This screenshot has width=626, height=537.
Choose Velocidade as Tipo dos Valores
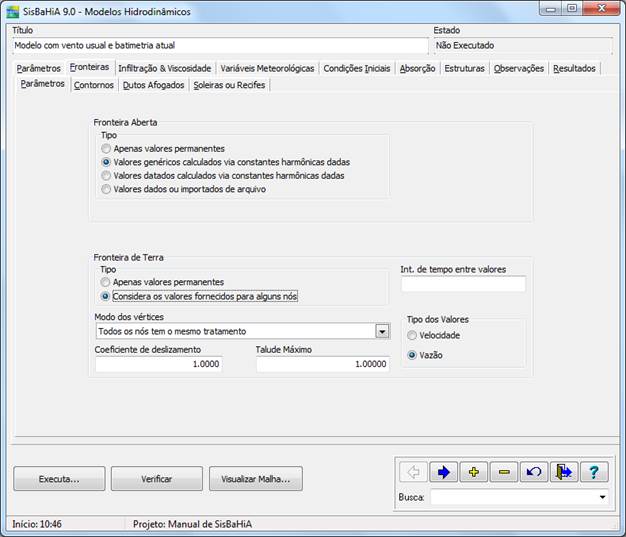434,335
